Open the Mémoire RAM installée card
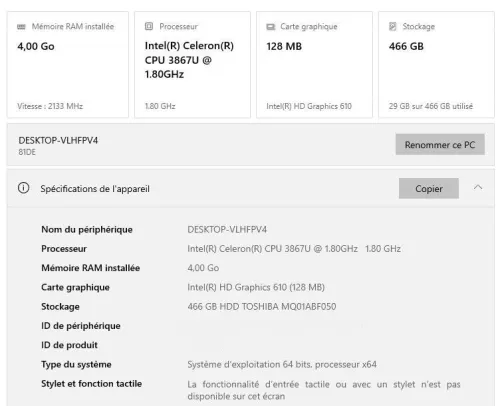The height and width of the screenshot is (406, 500). (68, 65)
